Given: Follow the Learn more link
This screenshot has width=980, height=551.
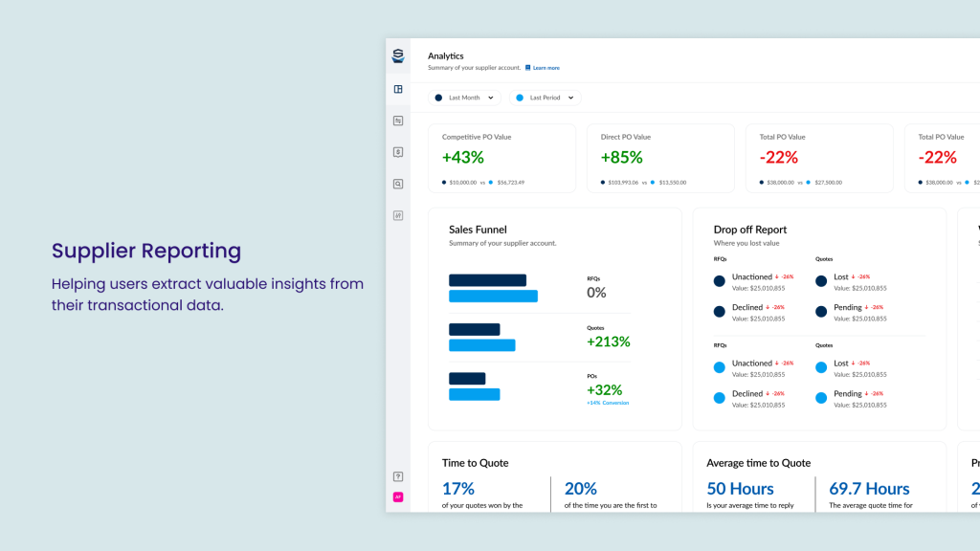Looking at the screenshot, I should [x=546, y=68].
